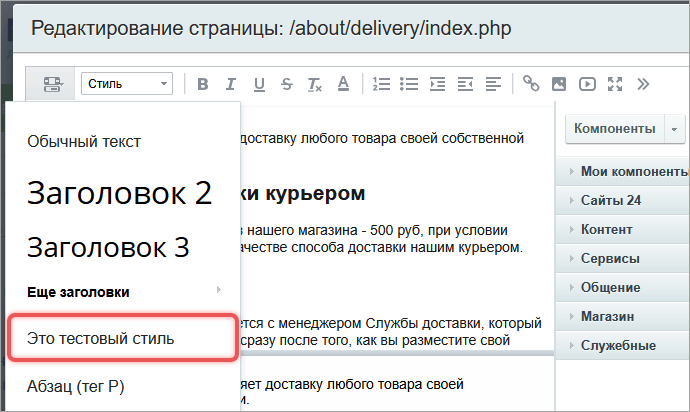
Task: Select Обычный текст style
Action: (84, 141)
